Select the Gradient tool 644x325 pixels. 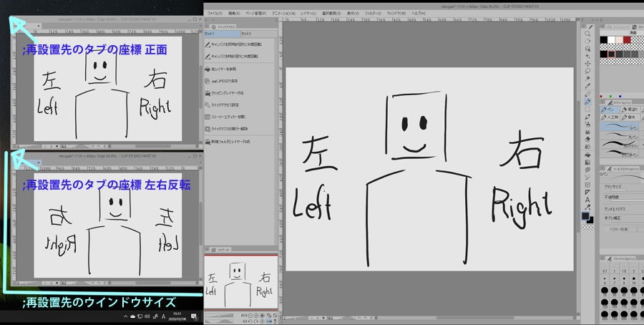[587, 162]
